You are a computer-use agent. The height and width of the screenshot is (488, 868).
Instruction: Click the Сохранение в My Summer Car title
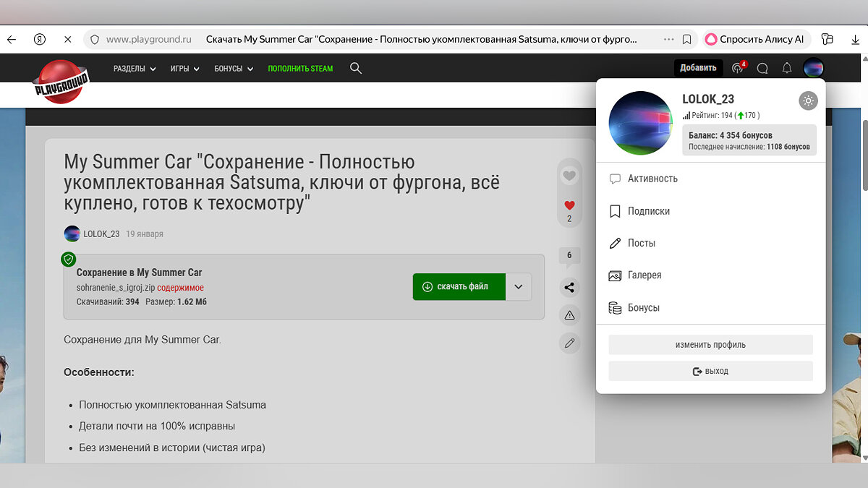140,273
